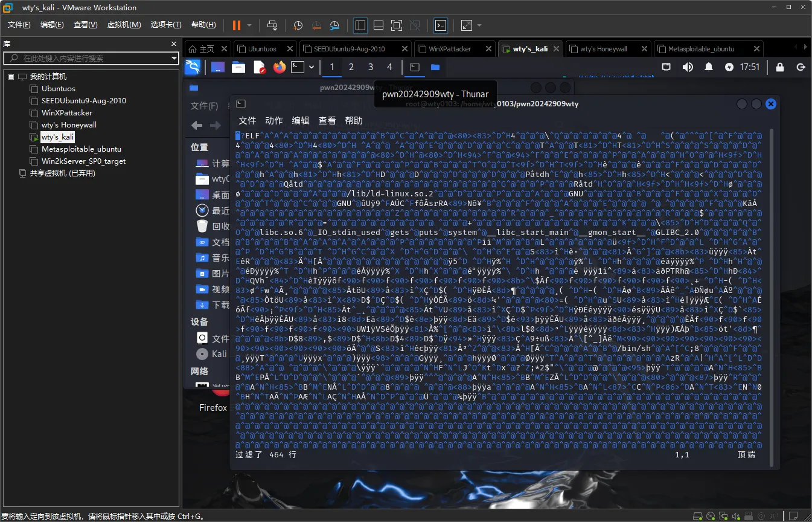Image resolution: width=812 pixels, height=522 pixels.
Task: Launch Firefox from the Kali panel
Action: point(279,67)
